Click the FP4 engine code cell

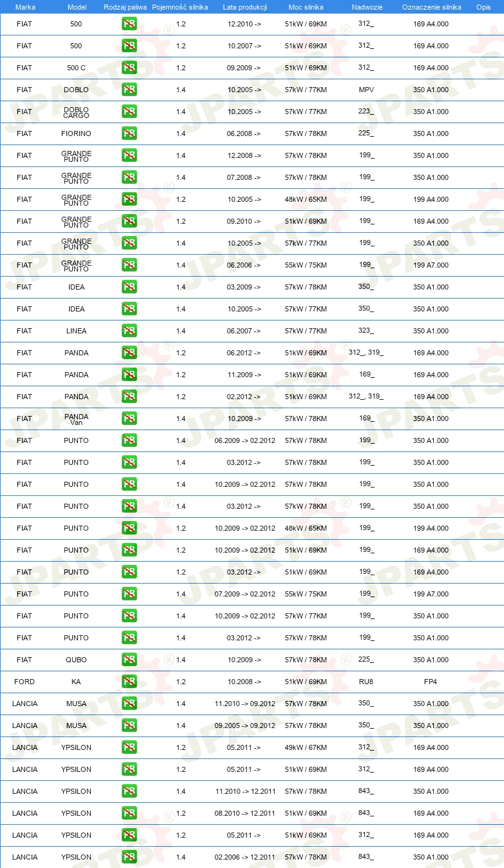431,682
